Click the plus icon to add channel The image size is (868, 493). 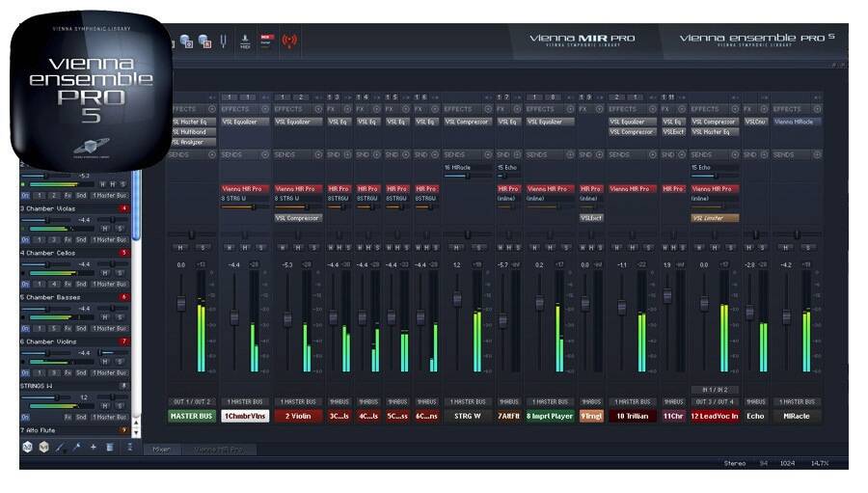[x=94, y=447]
